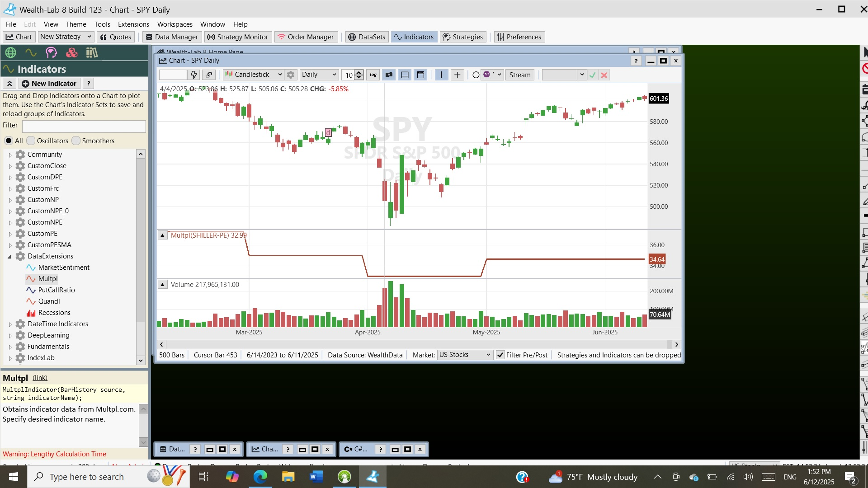Collapse all with the double-chevron button

point(9,84)
